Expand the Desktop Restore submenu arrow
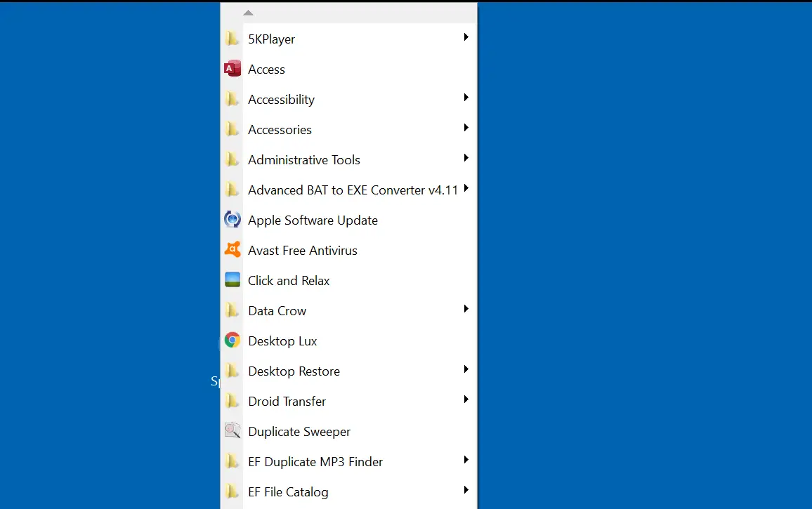This screenshot has width=812, height=509. click(466, 369)
